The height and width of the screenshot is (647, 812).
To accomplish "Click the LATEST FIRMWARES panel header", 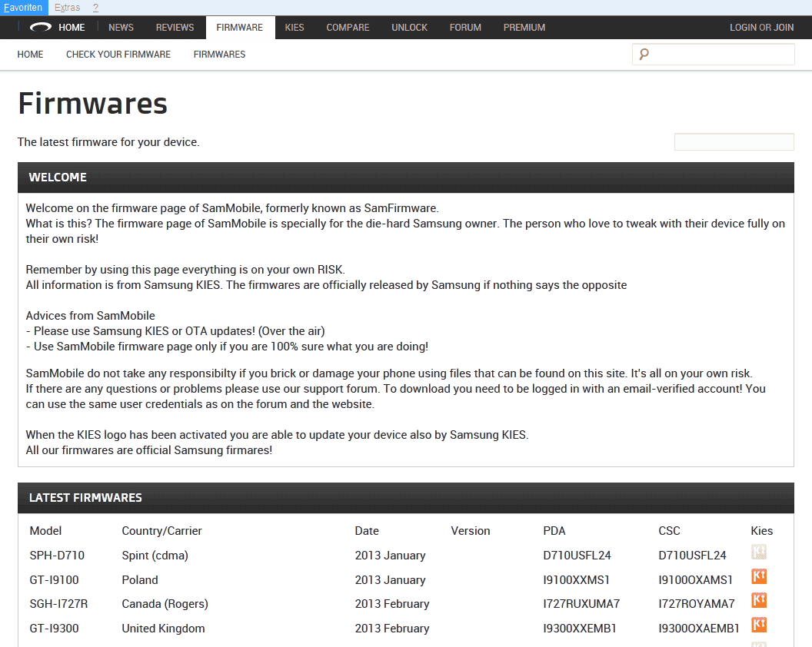I will 405,498.
